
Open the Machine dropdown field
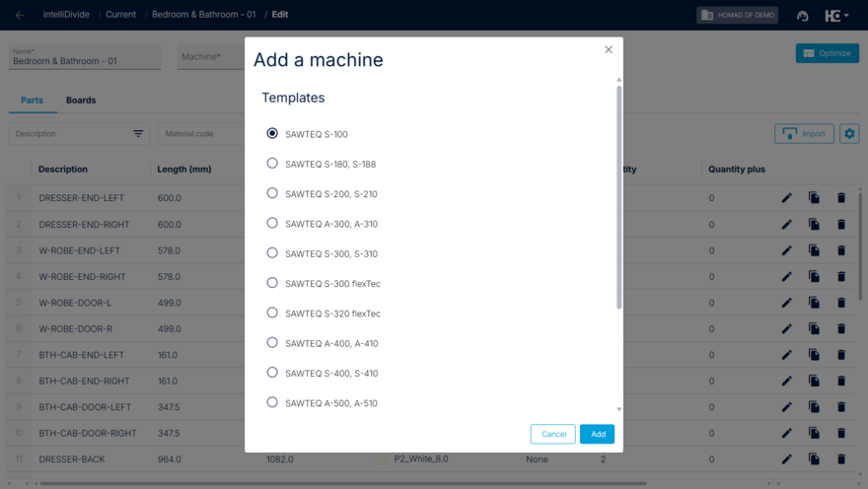211,57
